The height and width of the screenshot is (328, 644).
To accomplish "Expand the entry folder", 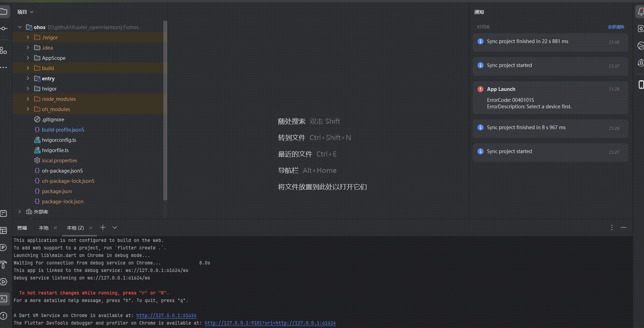I will 28,78.
